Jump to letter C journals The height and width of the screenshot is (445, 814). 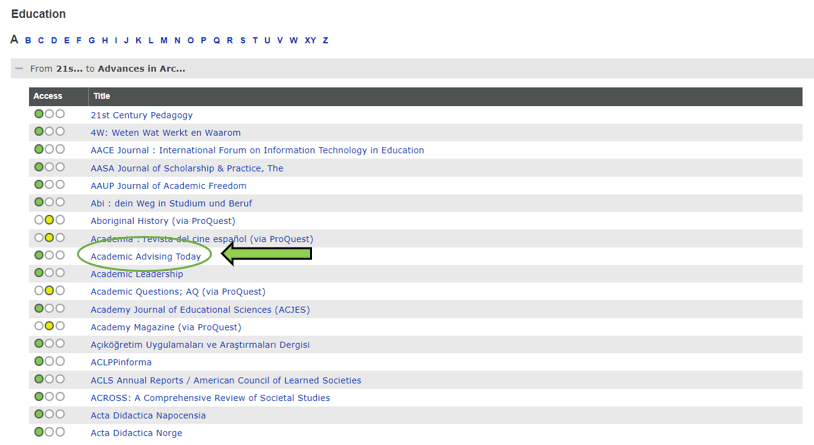[41, 41]
